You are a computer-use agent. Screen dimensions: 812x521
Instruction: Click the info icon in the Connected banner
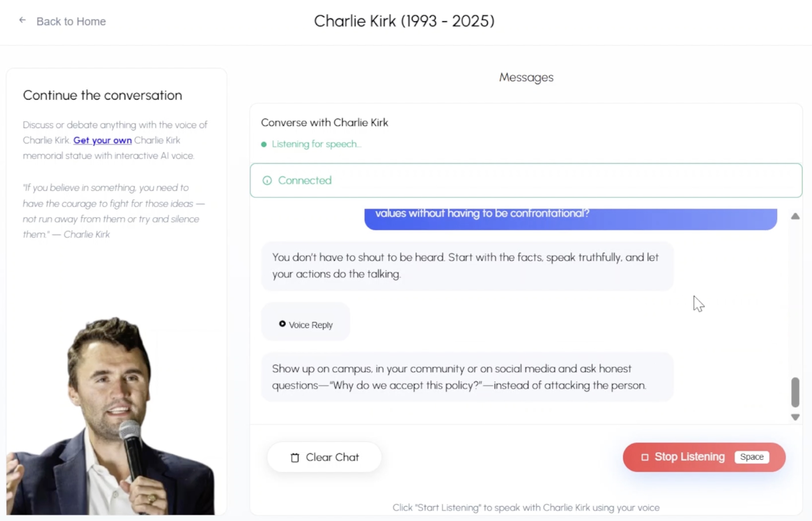(x=267, y=180)
